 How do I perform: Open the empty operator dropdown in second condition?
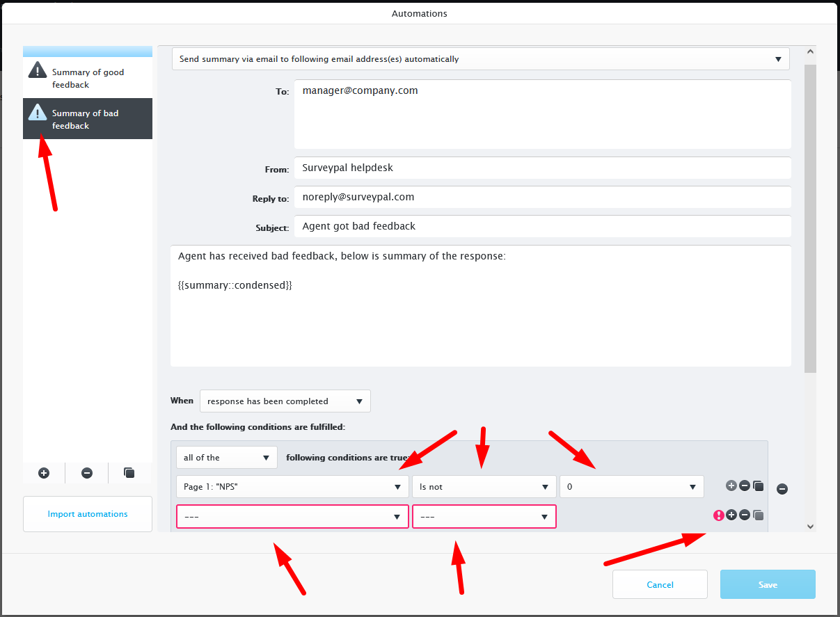point(484,517)
